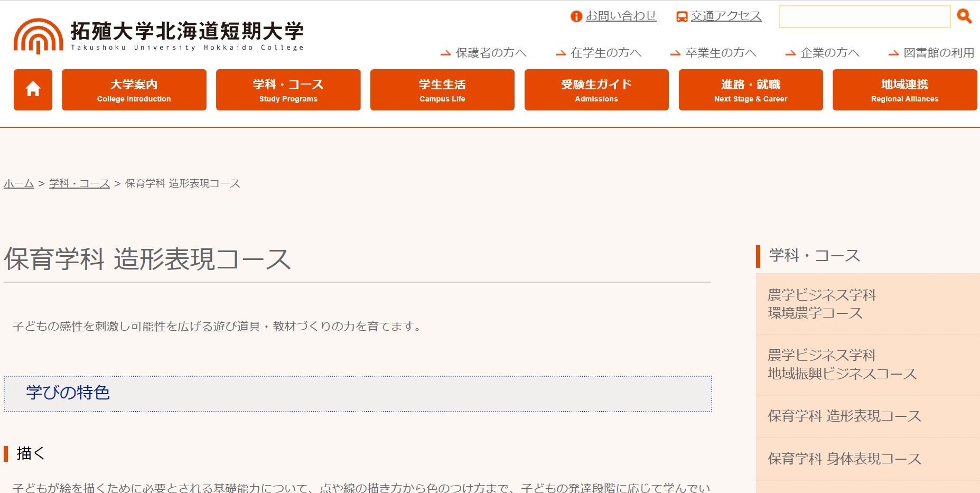Click the page title 保育学科 造形表現コース
The width and height of the screenshot is (980, 493).
pyautogui.click(x=147, y=259)
